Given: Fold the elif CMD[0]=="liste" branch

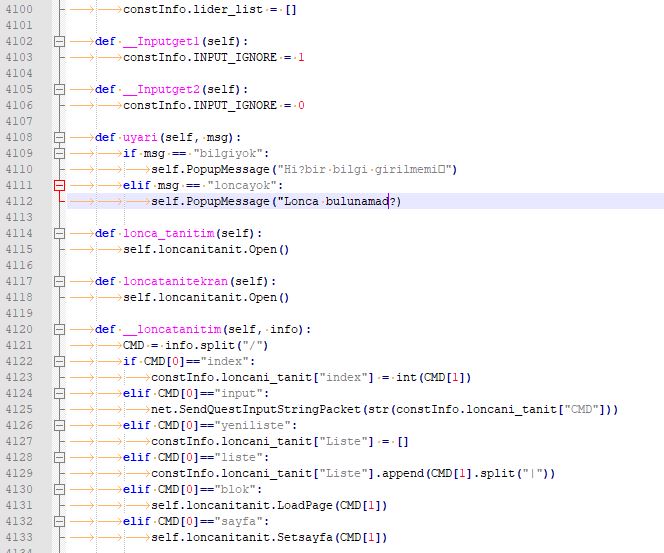Looking at the screenshot, I should (59, 458).
